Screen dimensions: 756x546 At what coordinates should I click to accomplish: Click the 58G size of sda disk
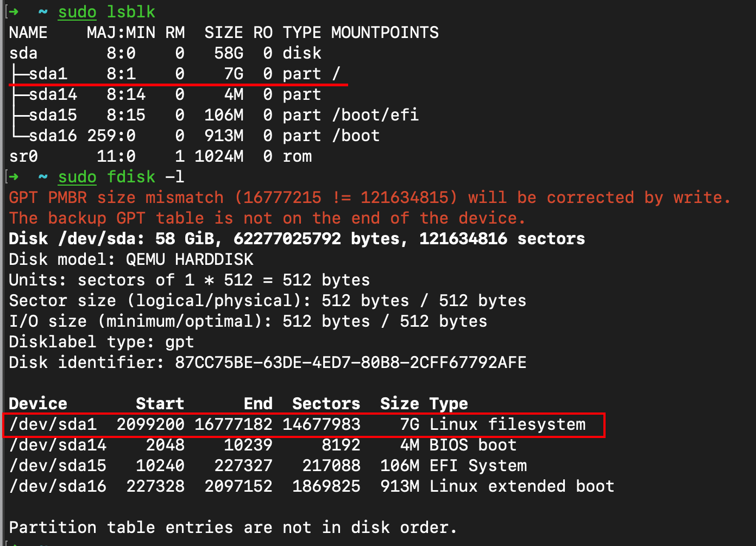point(229,53)
